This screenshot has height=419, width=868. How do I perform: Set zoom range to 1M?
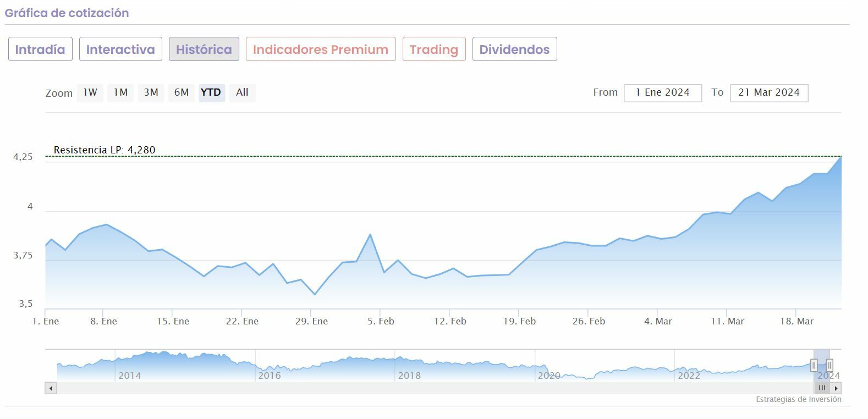click(120, 92)
